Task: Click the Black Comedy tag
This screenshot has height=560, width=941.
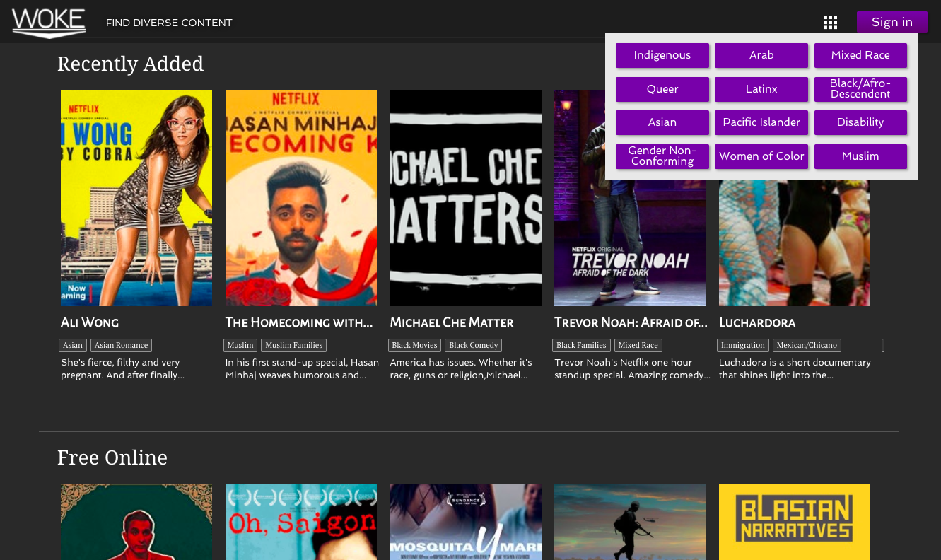Action: point(474,346)
